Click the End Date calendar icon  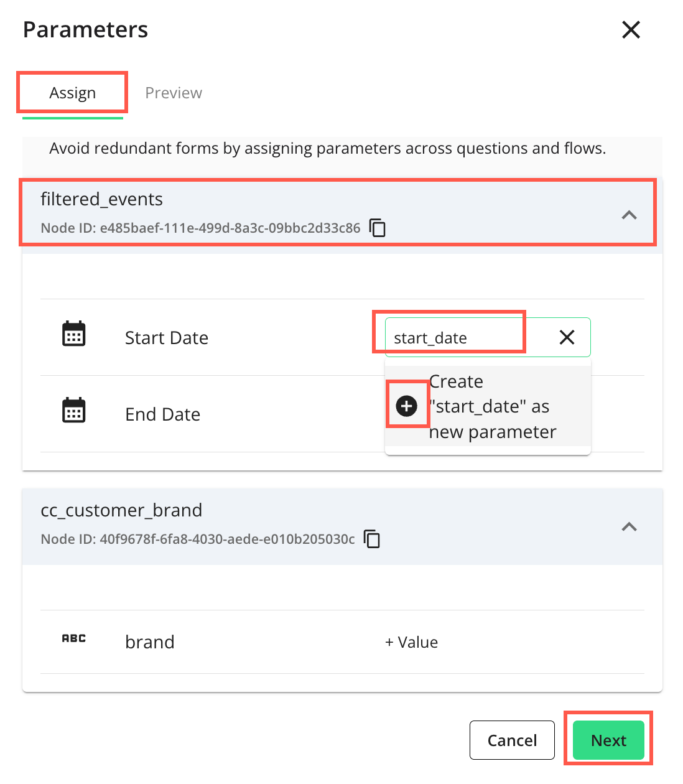(x=74, y=411)
